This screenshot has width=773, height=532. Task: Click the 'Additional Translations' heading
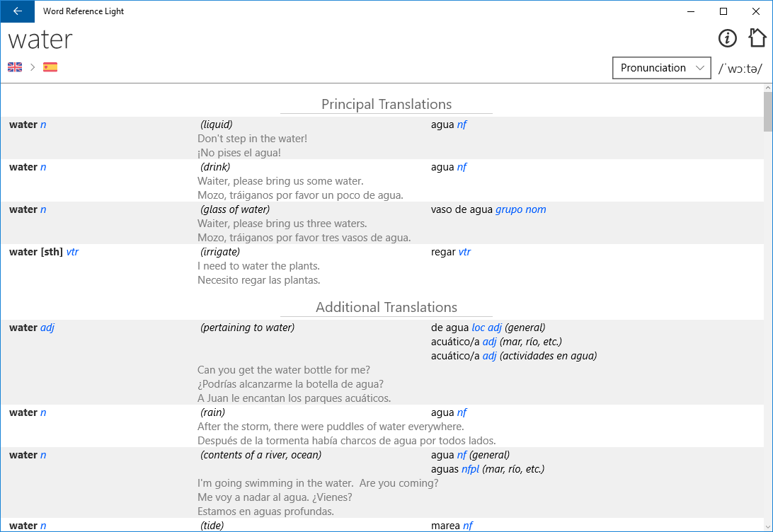[x=386, y=307]
